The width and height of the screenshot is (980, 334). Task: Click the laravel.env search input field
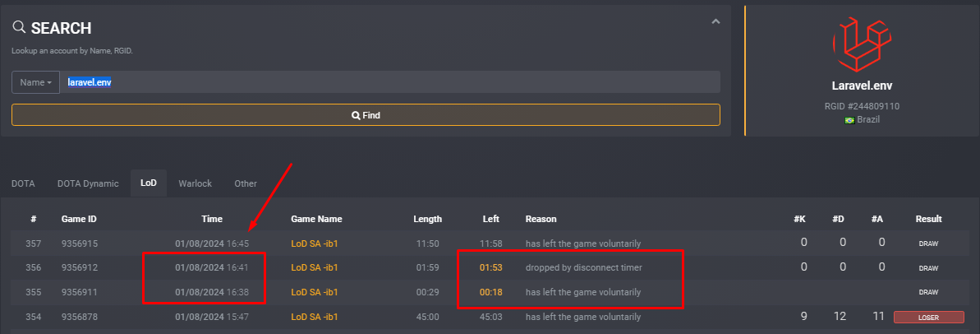pos(390,82)
